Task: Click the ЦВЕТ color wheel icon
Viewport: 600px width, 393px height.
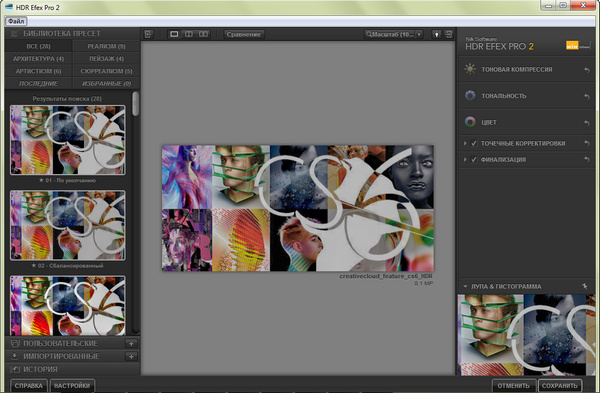Action: click(x=470, y=122)
